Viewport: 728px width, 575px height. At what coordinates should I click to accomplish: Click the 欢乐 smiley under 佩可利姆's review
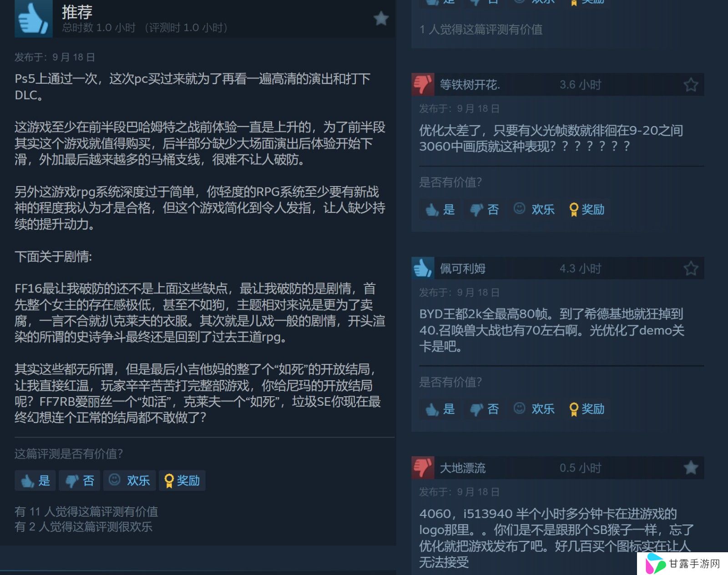tap(534, 409)
